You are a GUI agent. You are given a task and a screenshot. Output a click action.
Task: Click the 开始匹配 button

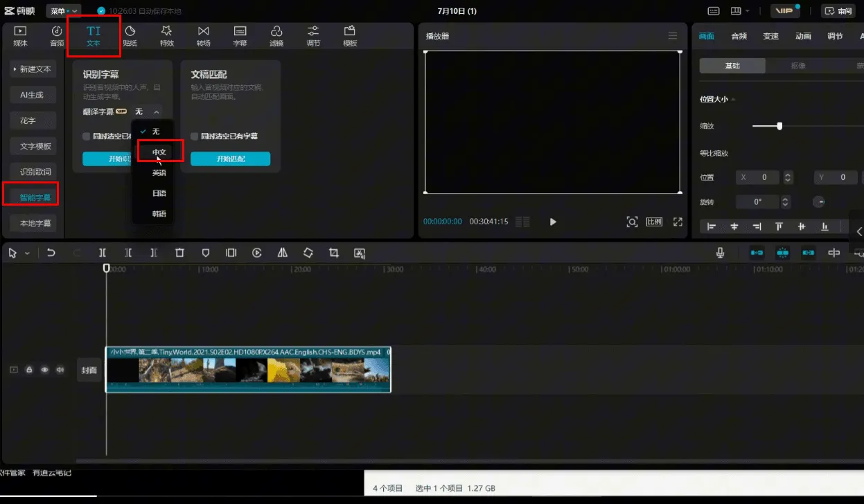click(231, 159)
